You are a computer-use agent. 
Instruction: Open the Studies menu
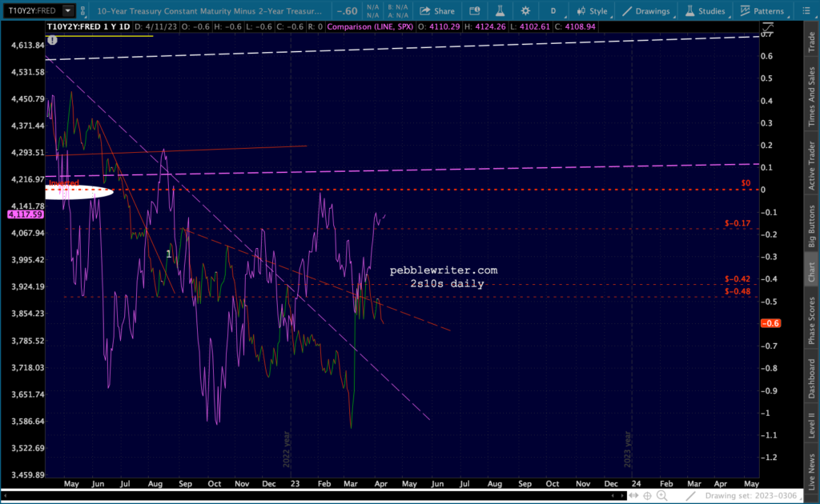click(705, 11)
